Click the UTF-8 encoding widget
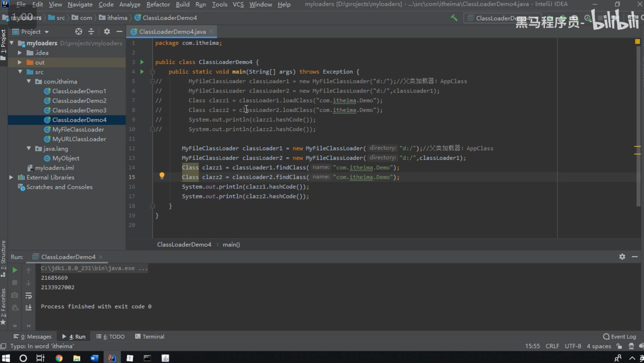The image size is (644, 363). tap(573, 346)
